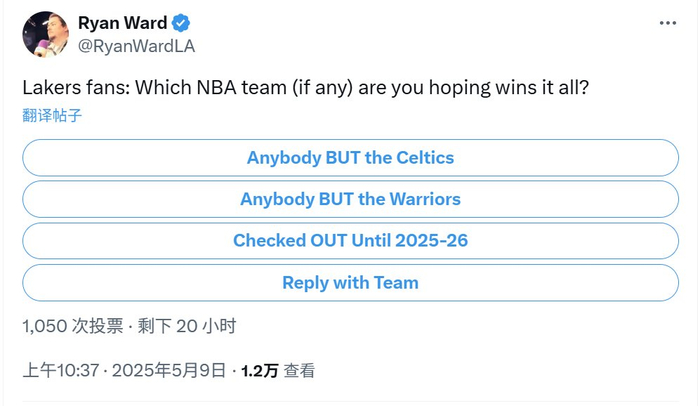Click the word "Celtics" in the first option
This screenshot has width=700, height=406.
pos(425,158)
